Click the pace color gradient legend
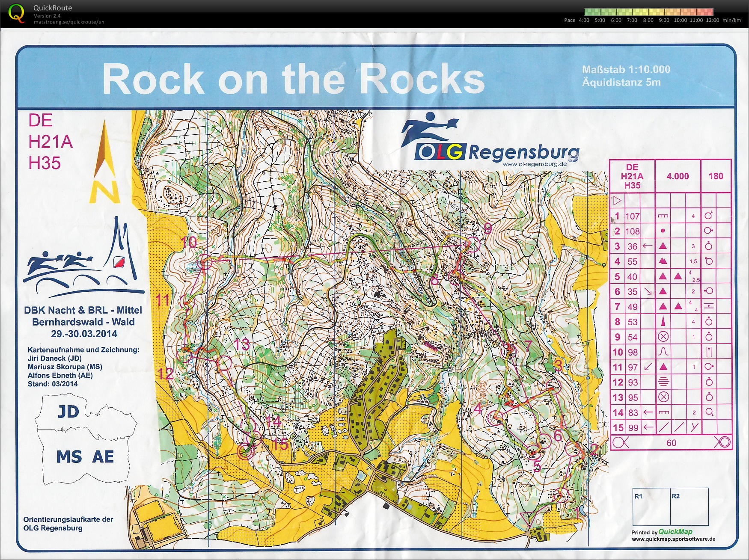749x560 pixels. [x=648, y=12]
